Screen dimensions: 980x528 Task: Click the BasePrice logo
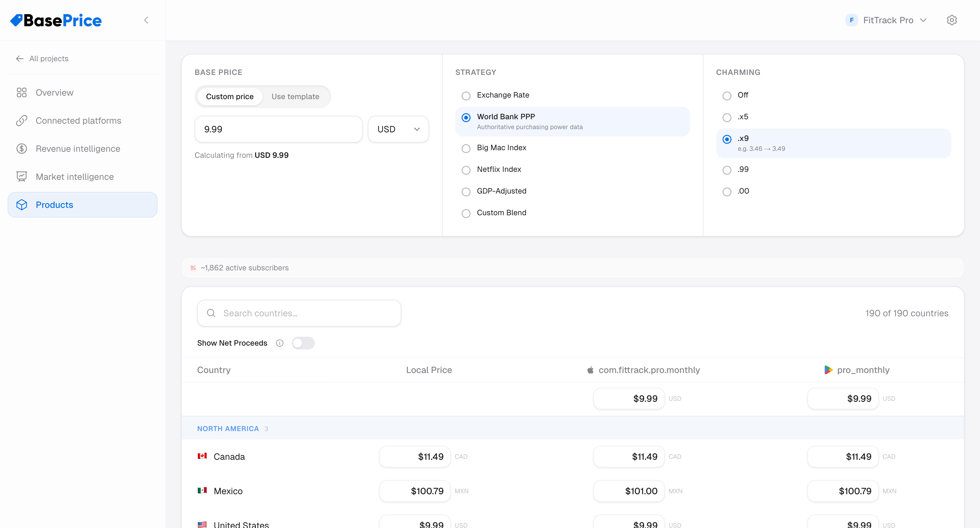click(x=56, y=20)
